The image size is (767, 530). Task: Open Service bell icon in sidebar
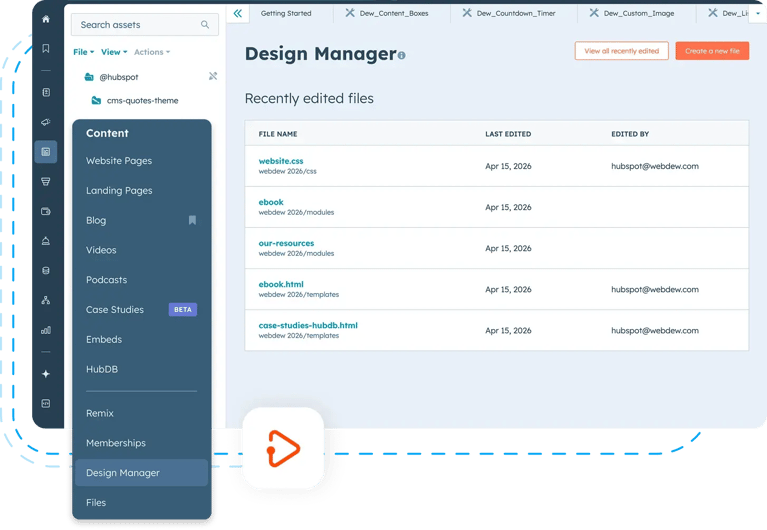(x=46, y=241)
